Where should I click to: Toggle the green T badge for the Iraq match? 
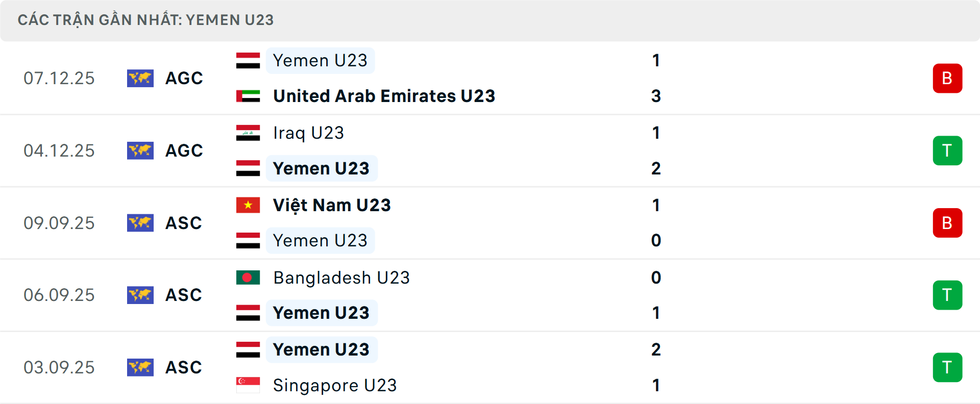coord(947,150)
